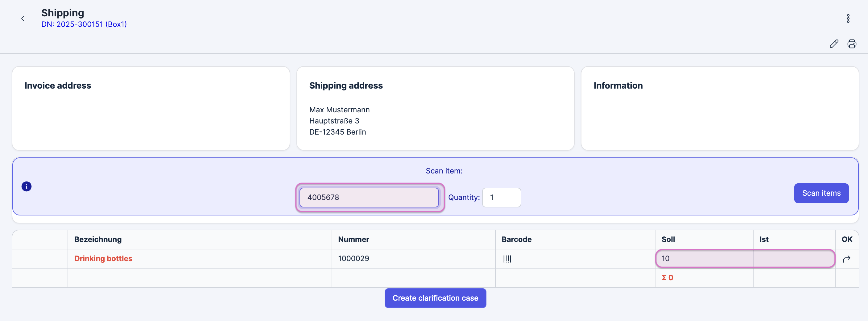The height and width of the screenshot is (321, 868).
Task: Click the pencil edit icon
Action: pos(834,44)
